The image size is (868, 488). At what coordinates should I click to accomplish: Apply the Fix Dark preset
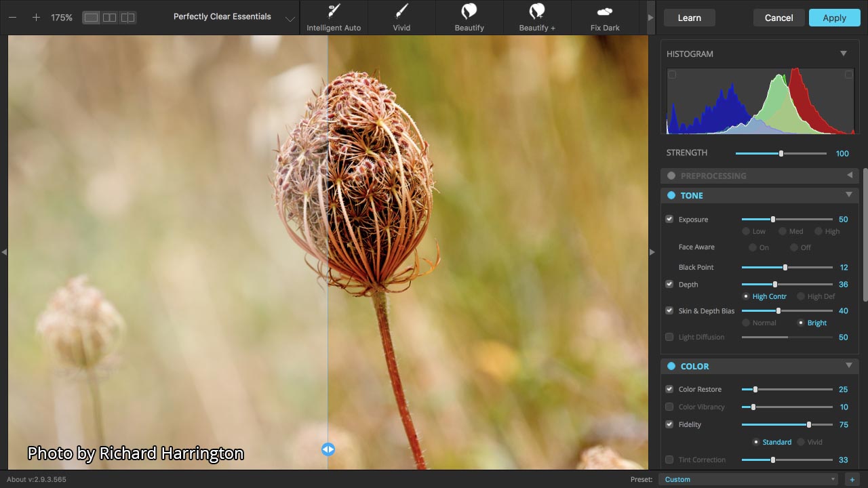(605, 18)
